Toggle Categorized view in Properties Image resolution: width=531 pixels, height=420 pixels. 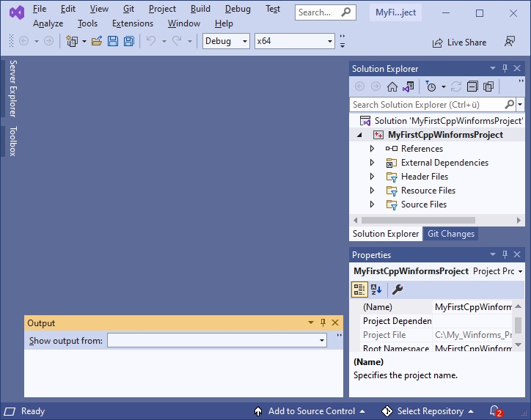tap(359, 290)
